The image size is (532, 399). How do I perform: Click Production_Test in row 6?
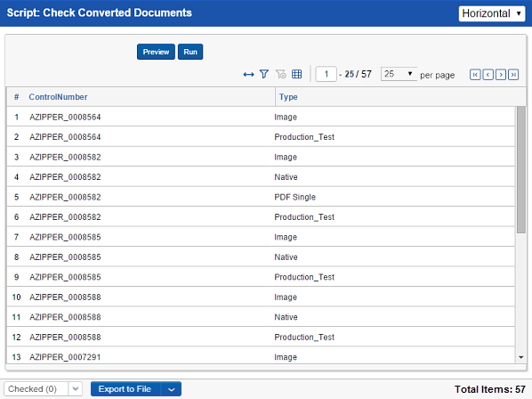[304, 217]
